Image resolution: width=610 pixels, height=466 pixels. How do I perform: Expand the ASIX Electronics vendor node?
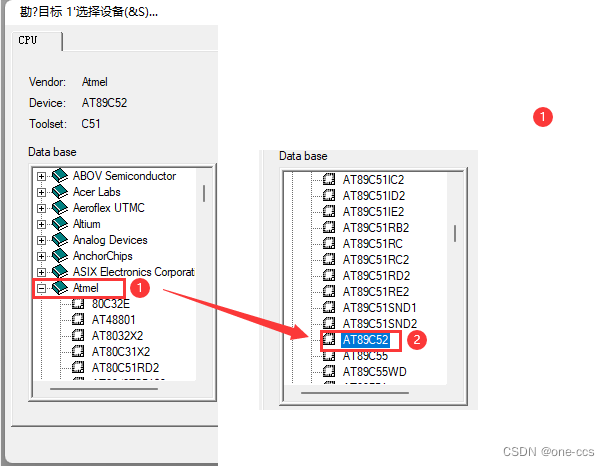tap(41, 272)
